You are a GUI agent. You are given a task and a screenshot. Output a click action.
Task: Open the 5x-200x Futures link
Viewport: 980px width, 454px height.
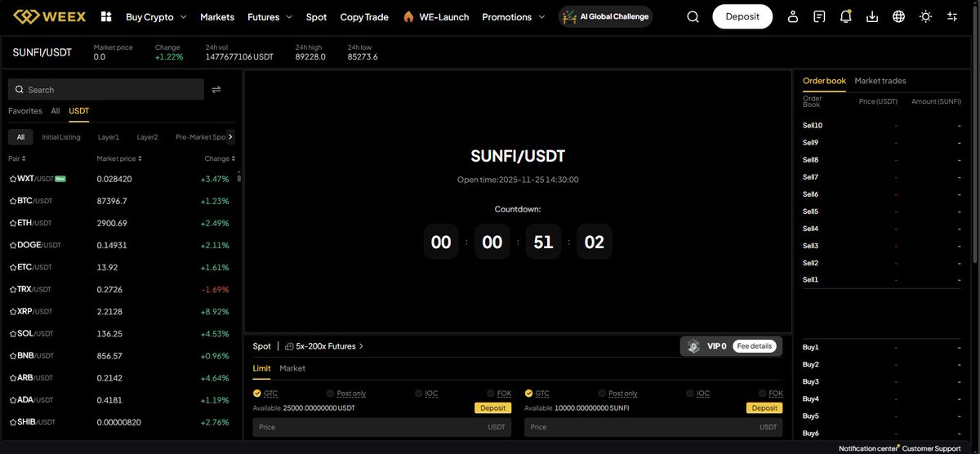pyautogui.click(x=324, y=346)
